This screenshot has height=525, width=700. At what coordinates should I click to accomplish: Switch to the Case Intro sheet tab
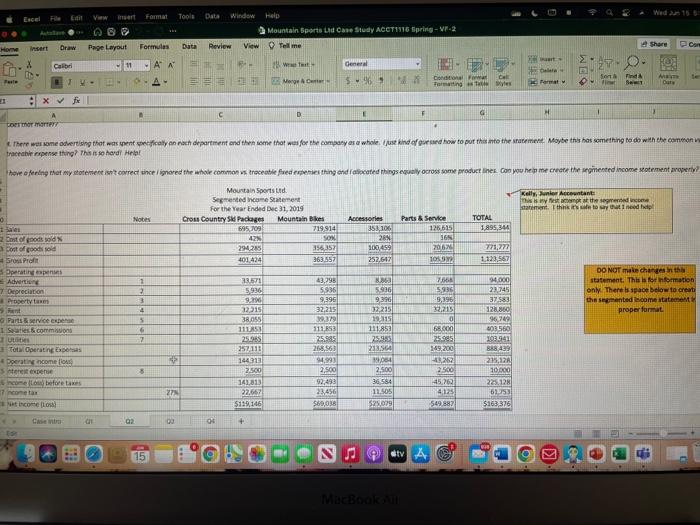point(46,421)
